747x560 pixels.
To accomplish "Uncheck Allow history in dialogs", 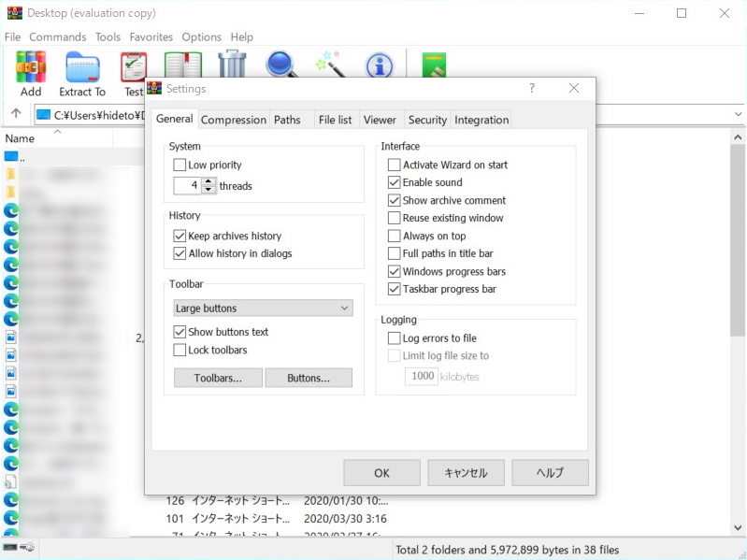I will [180, 253].
